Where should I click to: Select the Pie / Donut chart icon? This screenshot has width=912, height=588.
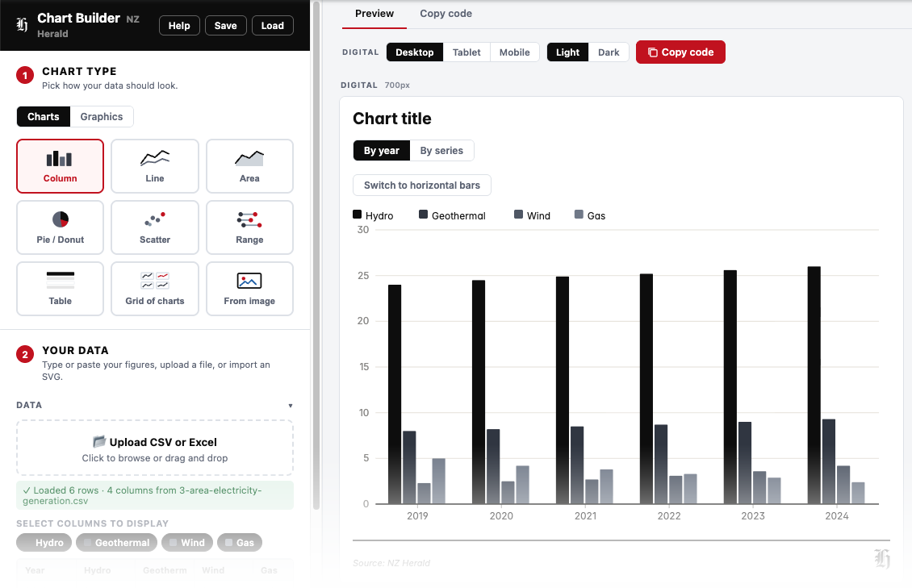point(61,219)
